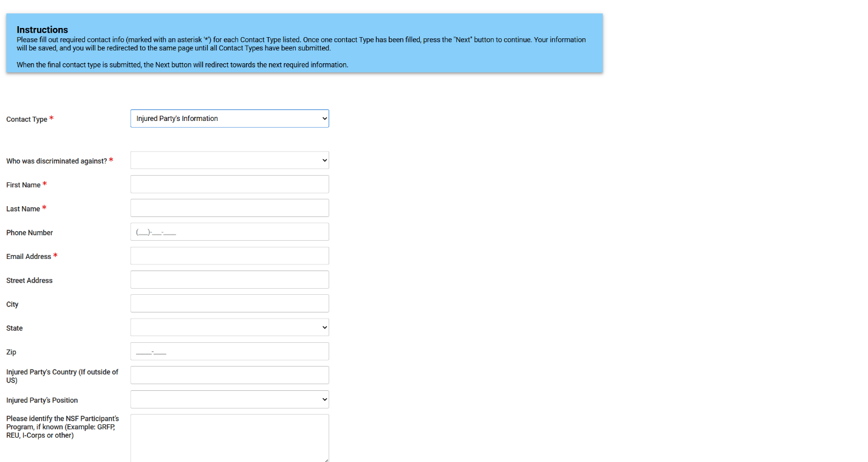The height and width of the screenshot is (462, 868).
Task: Select the Zip code input box
Action: [229, 351]
